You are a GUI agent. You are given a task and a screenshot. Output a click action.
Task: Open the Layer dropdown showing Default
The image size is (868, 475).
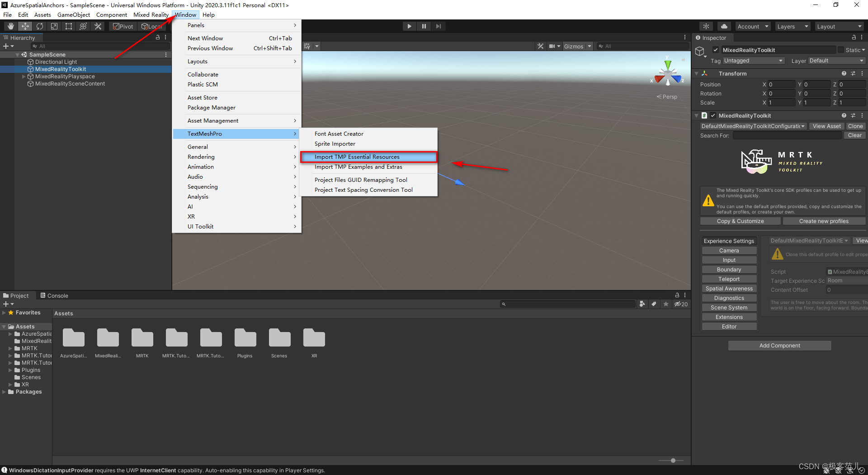click(x=836, y=61)
